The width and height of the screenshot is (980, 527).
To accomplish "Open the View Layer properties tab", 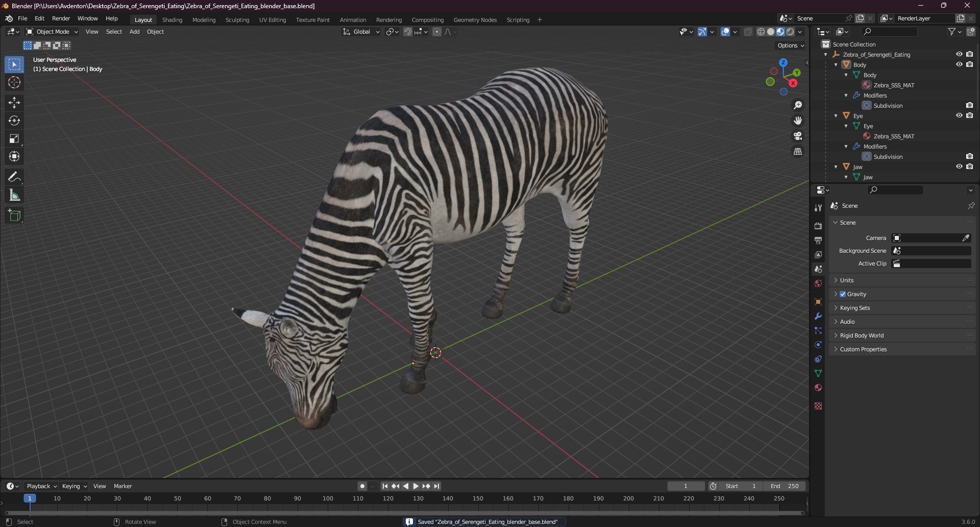I will click(x=818, y=255).
